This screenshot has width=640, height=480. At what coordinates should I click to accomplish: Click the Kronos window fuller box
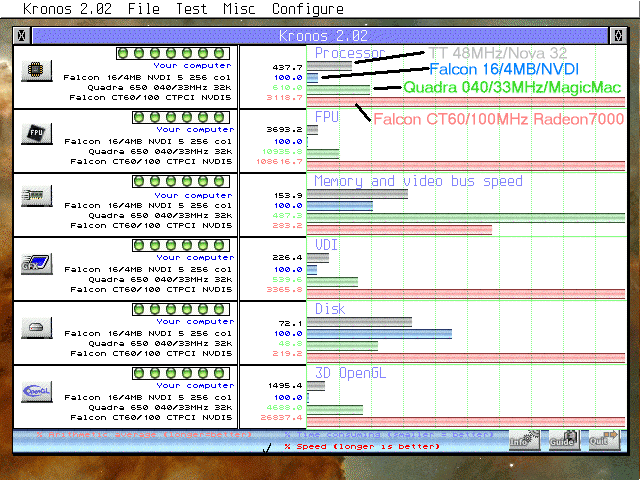click(618, 36)
